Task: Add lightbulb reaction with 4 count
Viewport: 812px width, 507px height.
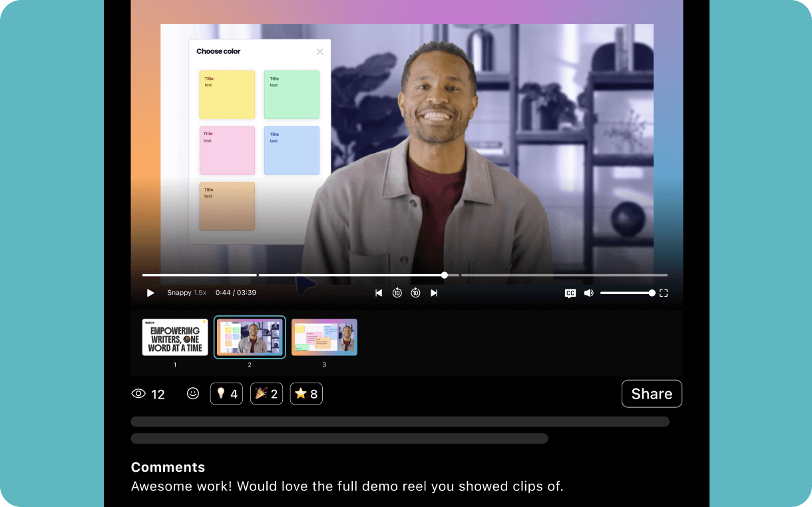Action: pyautogui.click(x=226, y=394)
